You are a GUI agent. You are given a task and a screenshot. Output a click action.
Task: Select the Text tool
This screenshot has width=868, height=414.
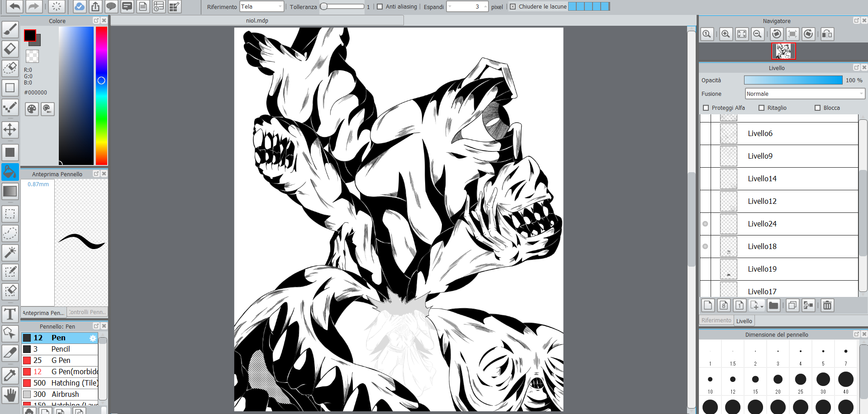coord(10,314)
